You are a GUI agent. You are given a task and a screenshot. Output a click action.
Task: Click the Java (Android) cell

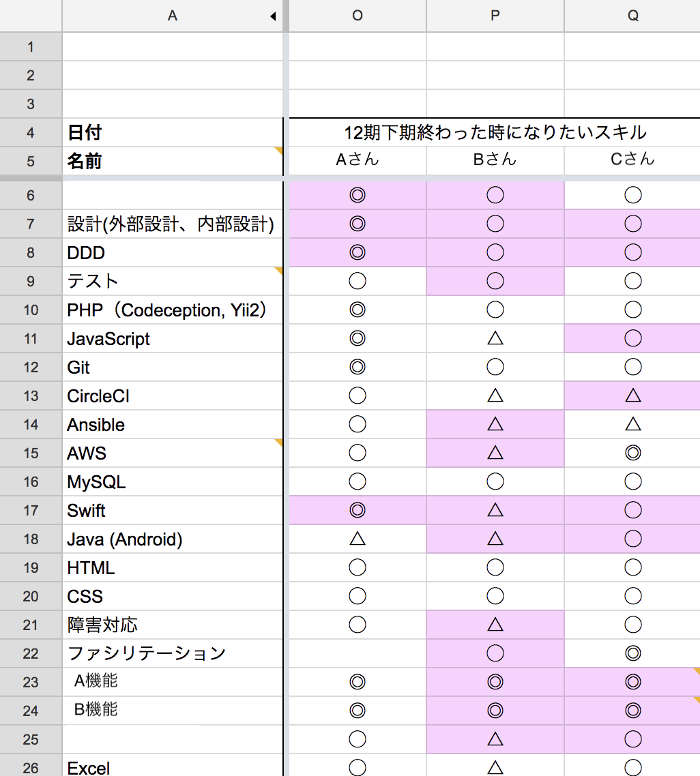173,539
